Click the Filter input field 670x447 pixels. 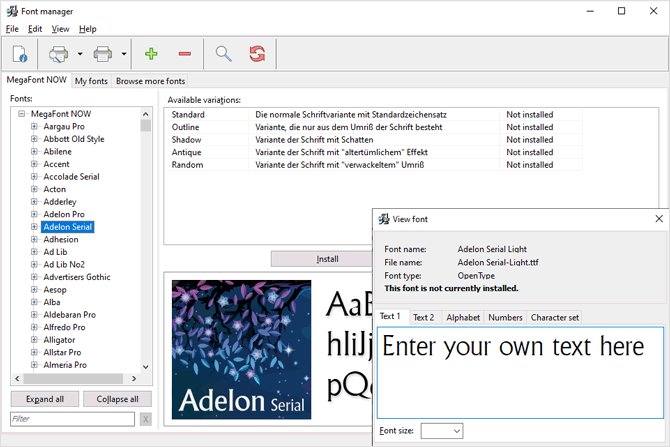pyautogui.click(x=72, y=419)
